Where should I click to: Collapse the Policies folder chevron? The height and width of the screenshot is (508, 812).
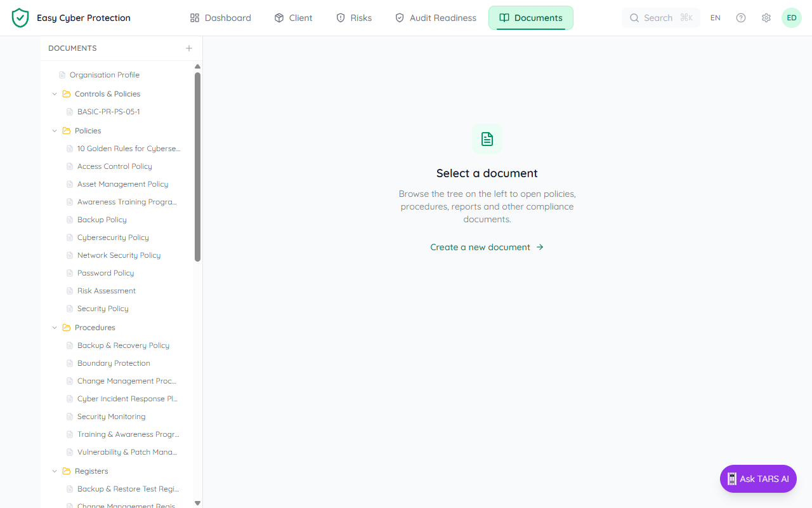pos(55,131)
